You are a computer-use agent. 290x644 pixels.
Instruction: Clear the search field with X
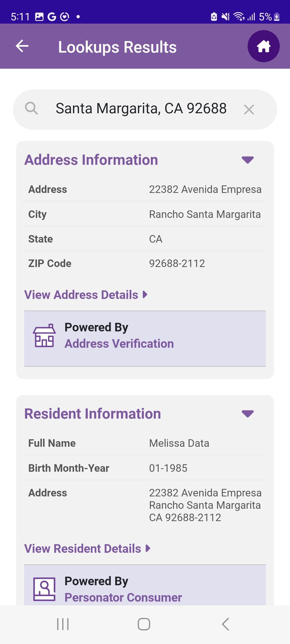click(249, 109)
